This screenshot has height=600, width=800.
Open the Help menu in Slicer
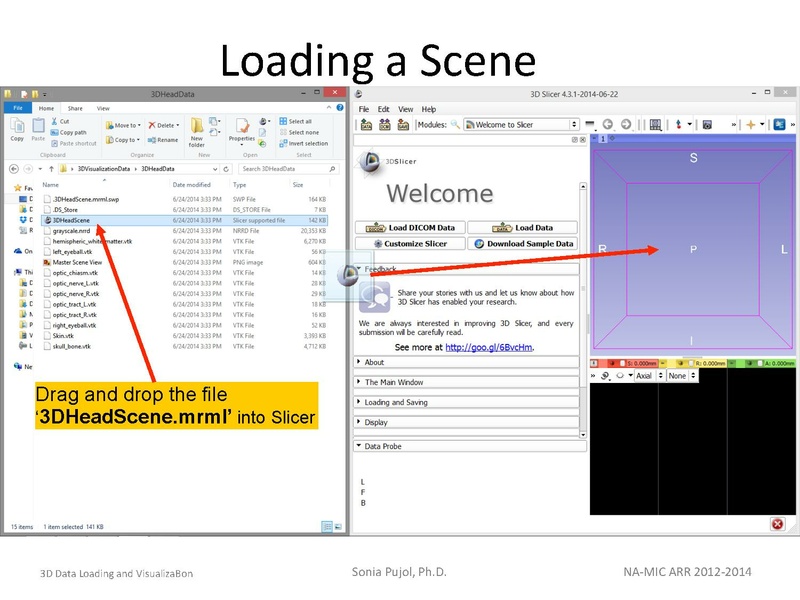pyautogui.click(x=429, y=109)
